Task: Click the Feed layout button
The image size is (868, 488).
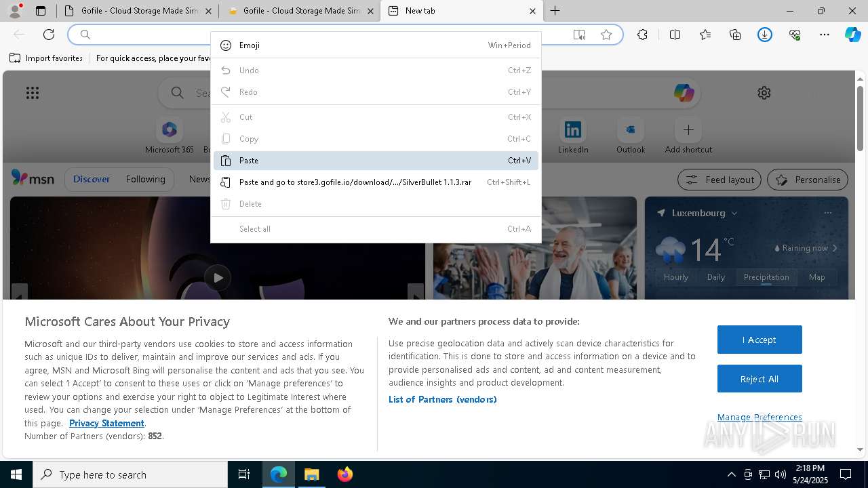Action: [719, 180]
